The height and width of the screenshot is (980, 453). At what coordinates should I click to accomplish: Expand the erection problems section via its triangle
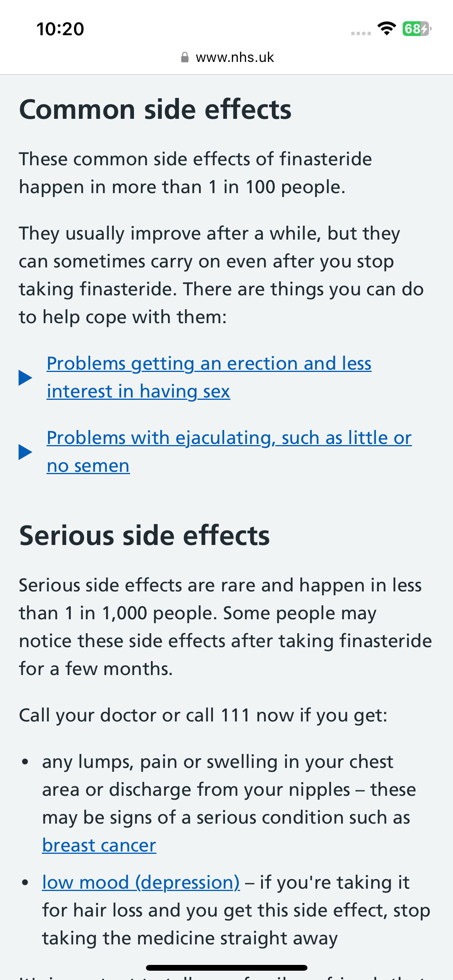(x=26, y=378)
